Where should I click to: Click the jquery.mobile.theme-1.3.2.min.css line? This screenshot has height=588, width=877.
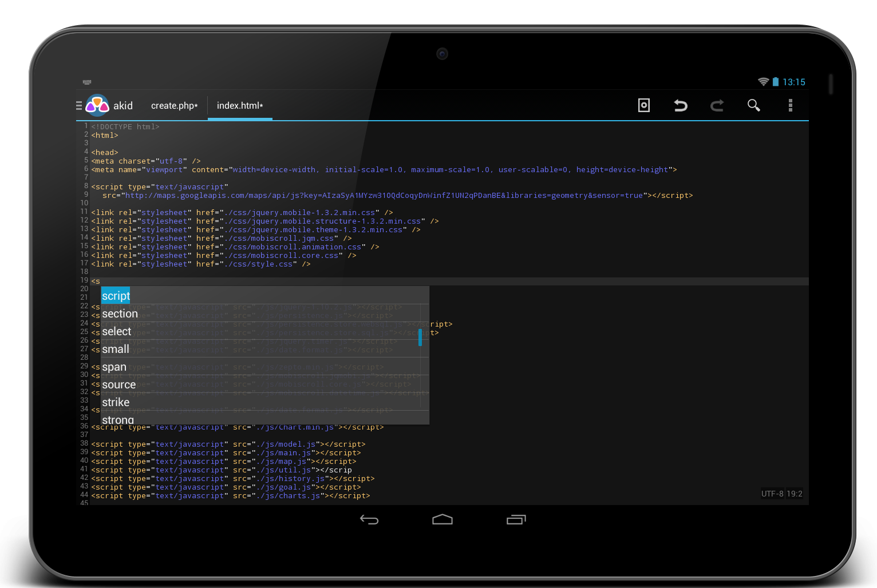256,230
